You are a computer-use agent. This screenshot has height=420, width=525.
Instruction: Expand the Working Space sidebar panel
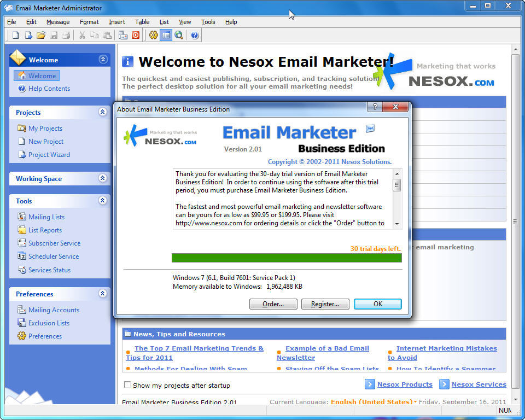click(103, 178)
